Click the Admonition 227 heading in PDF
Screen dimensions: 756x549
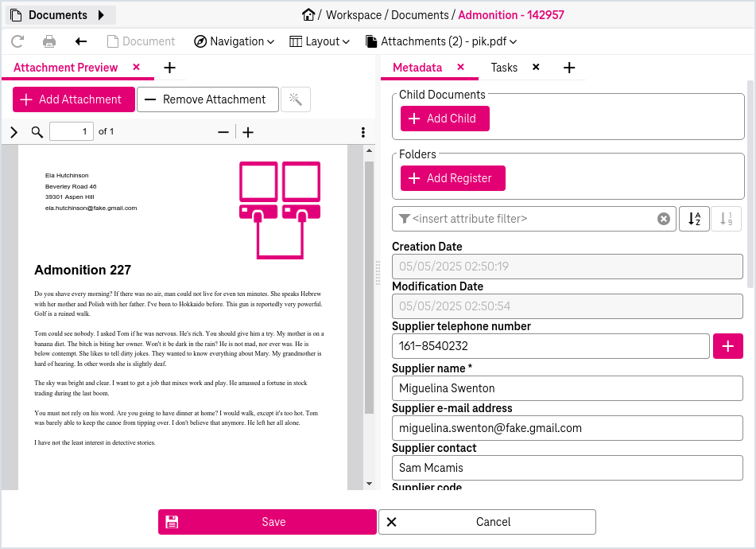click(x=83, y=271)
